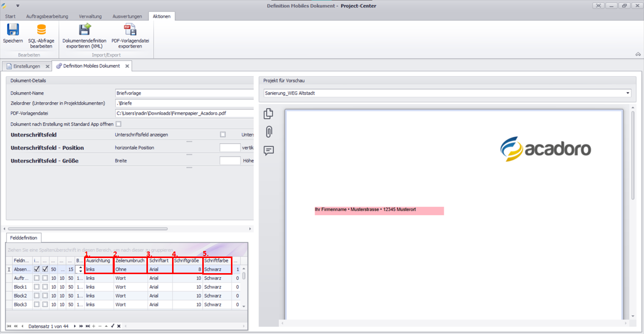
Task: Close the Definition Mobiles Dokument tab
Action: click(x=127, y=66)
